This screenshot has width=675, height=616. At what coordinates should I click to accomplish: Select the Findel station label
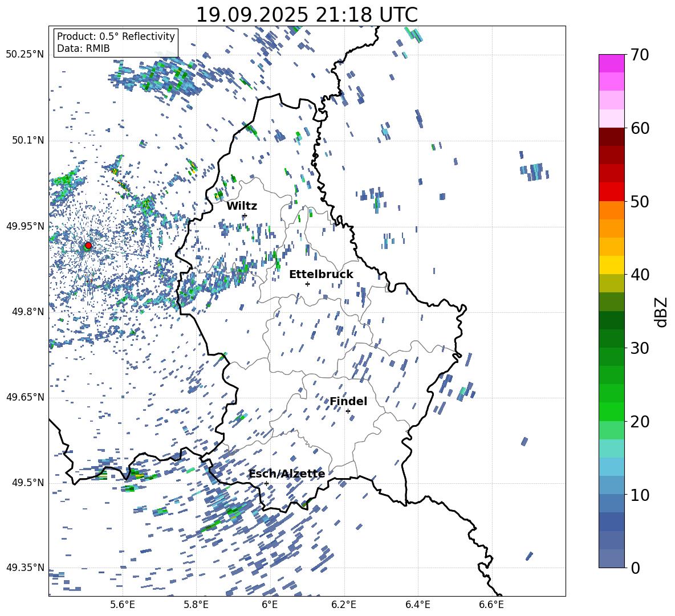[348, 402]
